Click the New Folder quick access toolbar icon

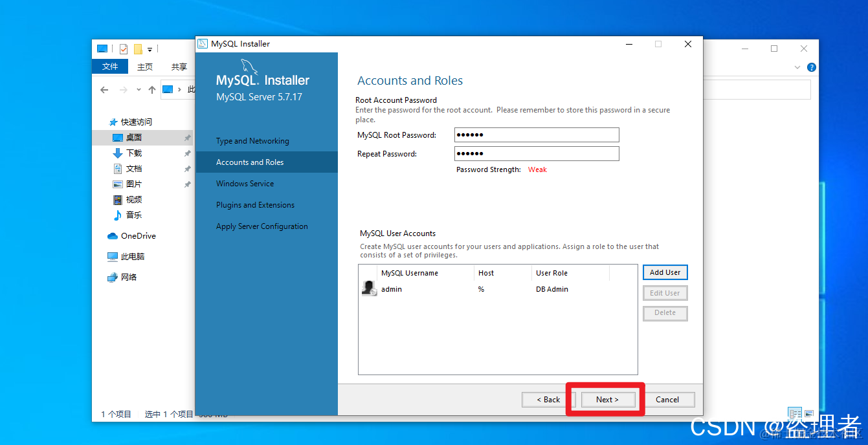coord(138,49)
